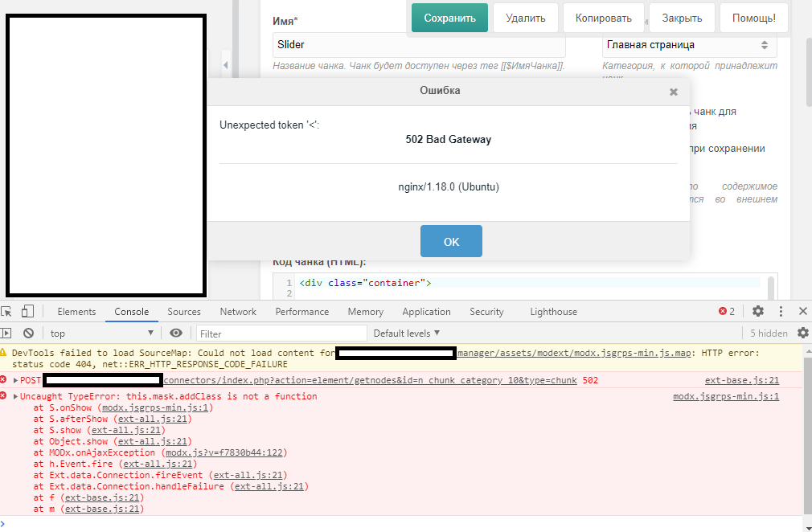Open the modx.js?v=f7830b44:122 link
This screenshot has height=532, width=812.
click(x=224, y=452)
